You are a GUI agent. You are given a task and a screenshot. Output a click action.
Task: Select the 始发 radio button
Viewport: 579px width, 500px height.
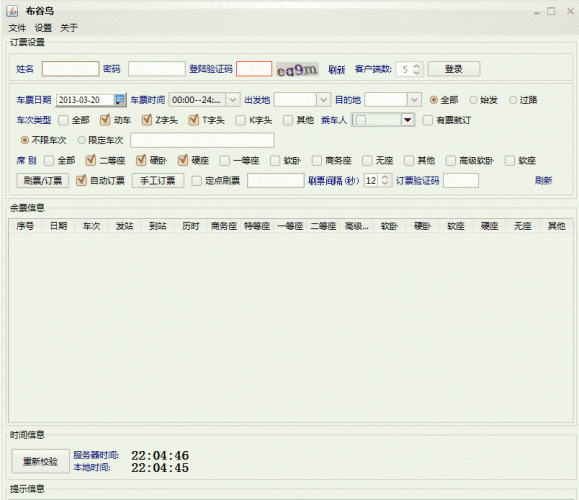pos(473,100)
